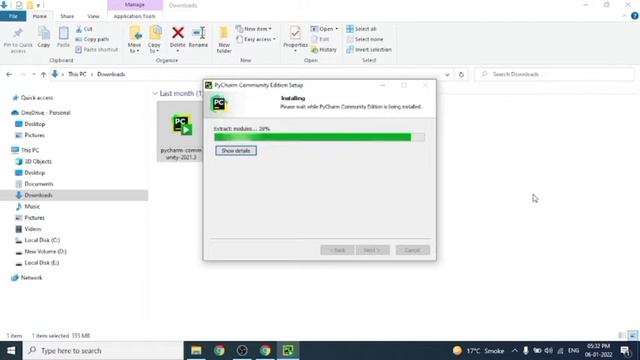The height and width of the screenshot is (360, 640).
Task: Select Documents in navigation pane
Action: [39, 184]
